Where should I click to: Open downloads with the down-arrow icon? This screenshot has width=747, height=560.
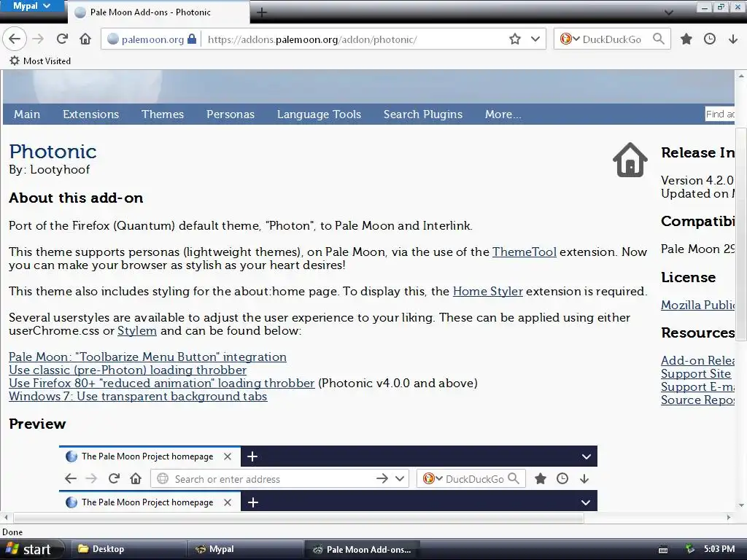click(x=733, y=39)
